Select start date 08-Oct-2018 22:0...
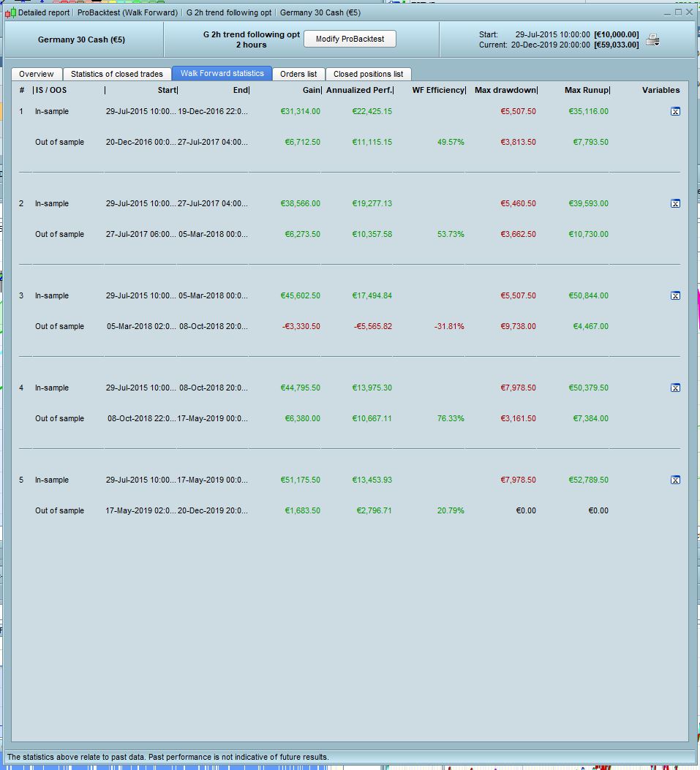Screen dimensions: 700x770 click(x=141, y=418)
